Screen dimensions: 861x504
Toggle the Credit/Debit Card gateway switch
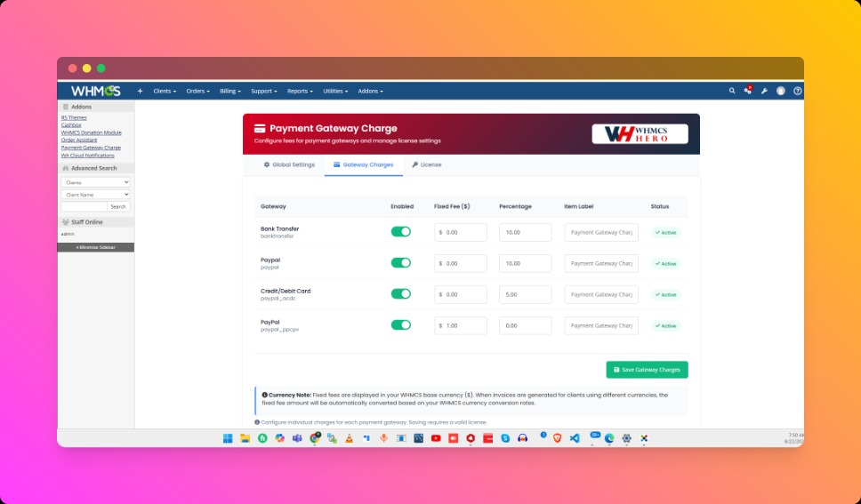pos(400,294)
